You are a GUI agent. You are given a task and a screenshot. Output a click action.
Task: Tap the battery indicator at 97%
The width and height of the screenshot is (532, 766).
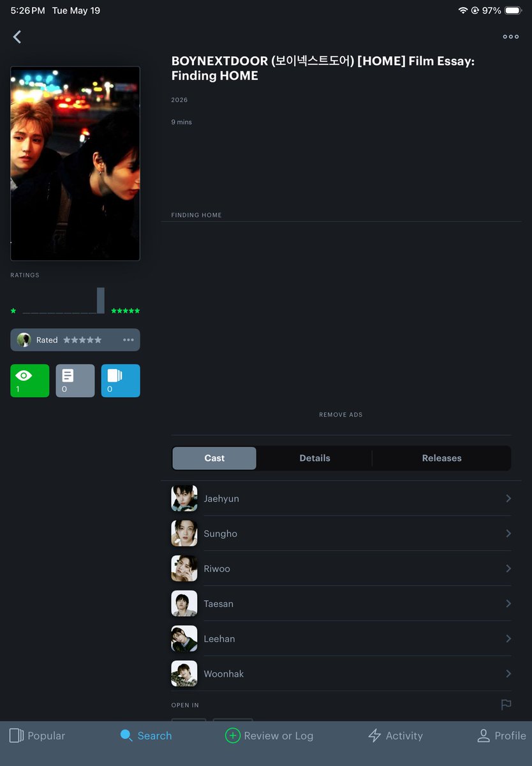514,11
